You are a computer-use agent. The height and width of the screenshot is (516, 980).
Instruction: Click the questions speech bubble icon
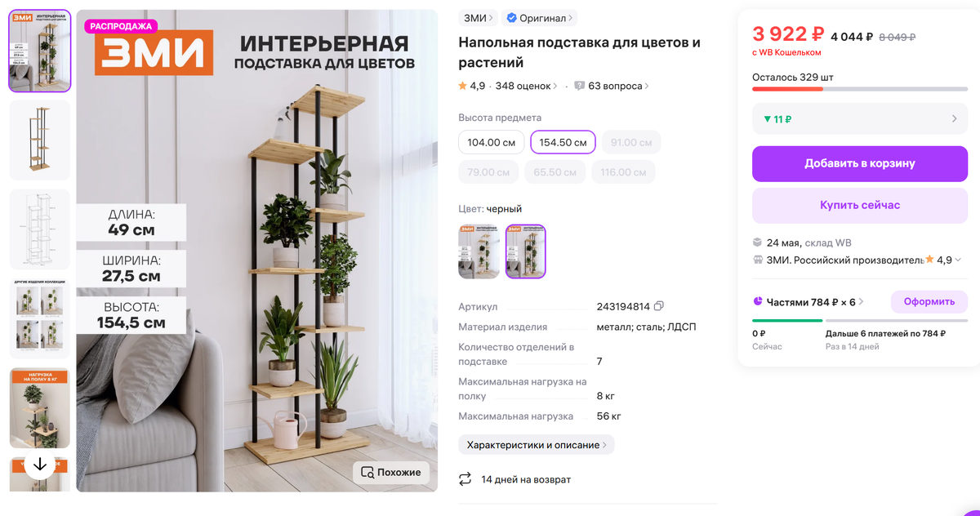580,86
